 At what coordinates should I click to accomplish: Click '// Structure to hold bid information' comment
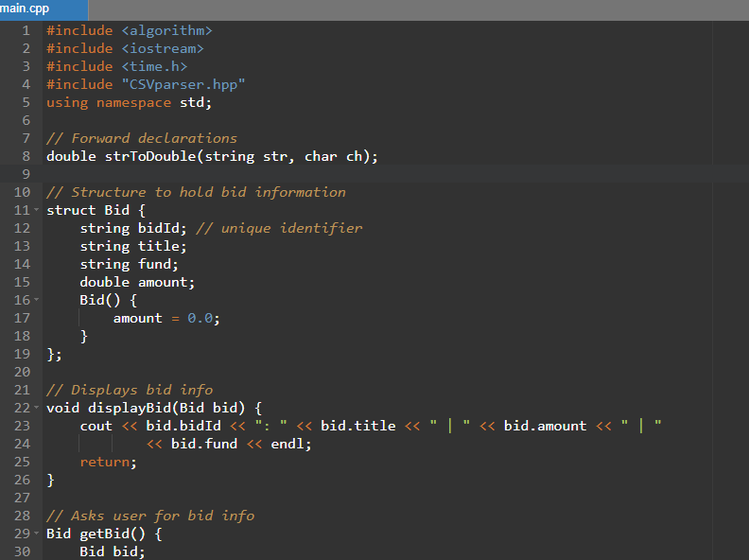[x=196, y=192]
